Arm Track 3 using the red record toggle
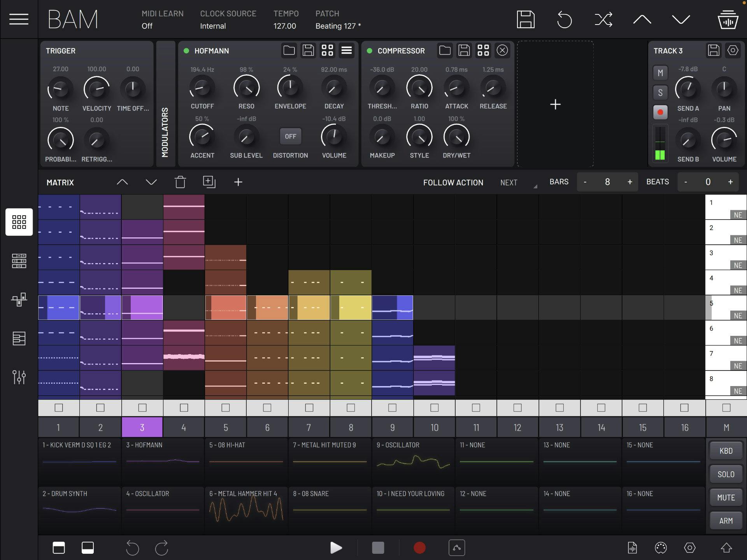 (x=660, y=112)
